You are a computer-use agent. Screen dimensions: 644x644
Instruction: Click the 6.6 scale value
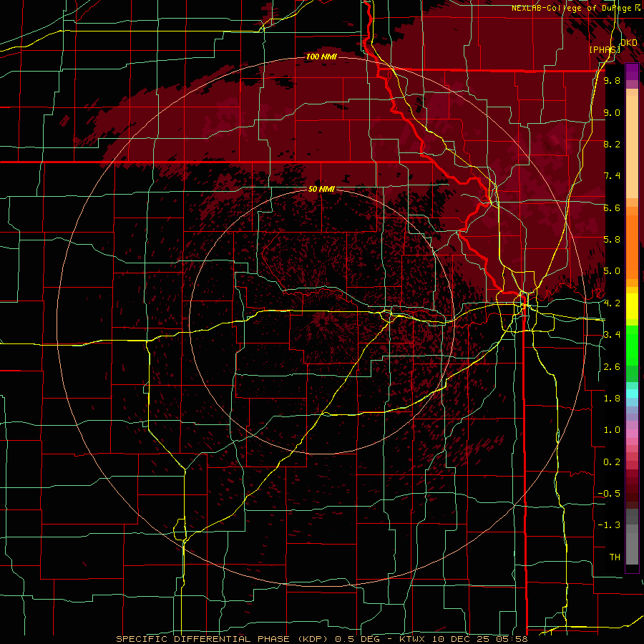tap(612, 208)
